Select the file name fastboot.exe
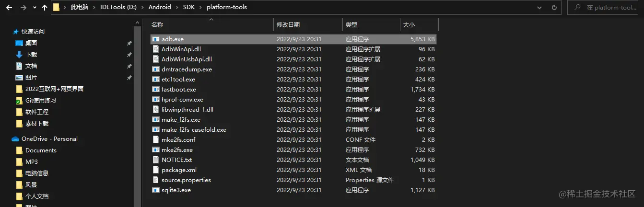 [178, 89]
